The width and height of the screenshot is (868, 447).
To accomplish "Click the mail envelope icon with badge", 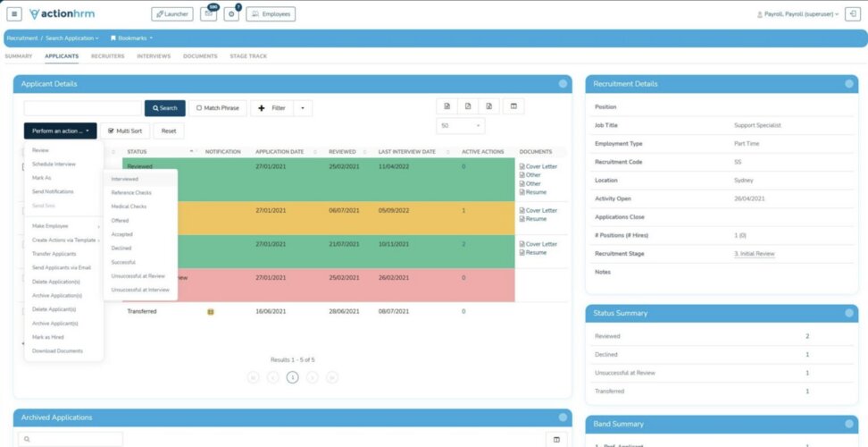I will coord(208,14).
